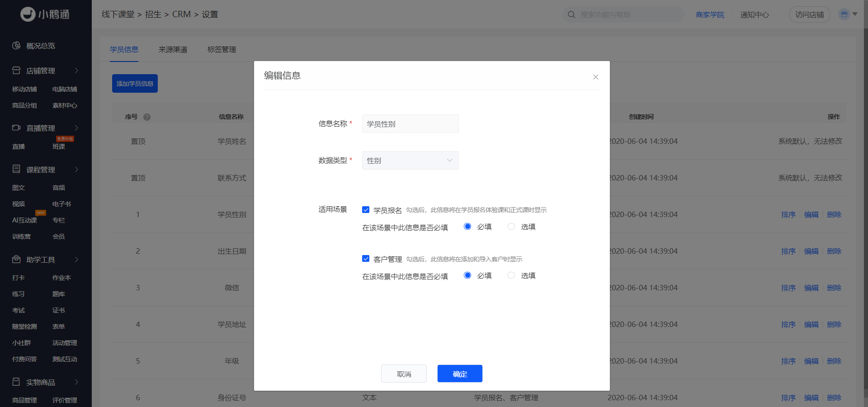Viewport: 868px width, 407px height.
Task: Open 电脑店铺 menu item
Action: point(65,89)
